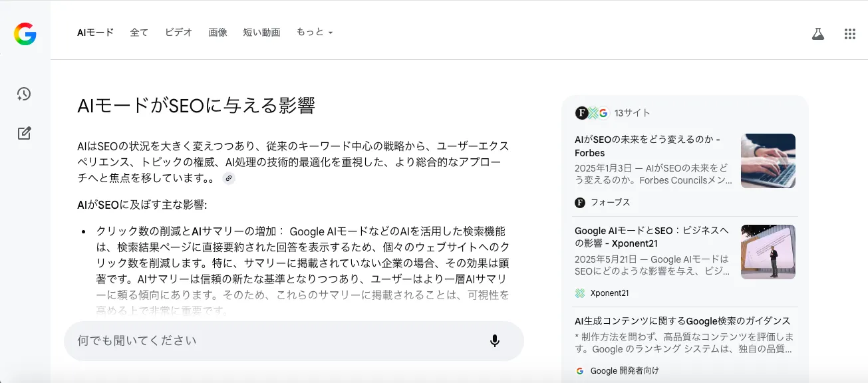Click the Forbes snippet dated 2025年1月3日
Screen dimensions: 868x383
click(x=654, y=174)
